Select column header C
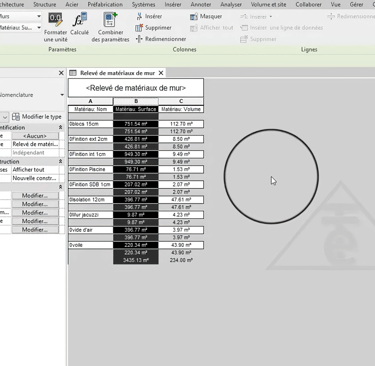 pos(181,101)
